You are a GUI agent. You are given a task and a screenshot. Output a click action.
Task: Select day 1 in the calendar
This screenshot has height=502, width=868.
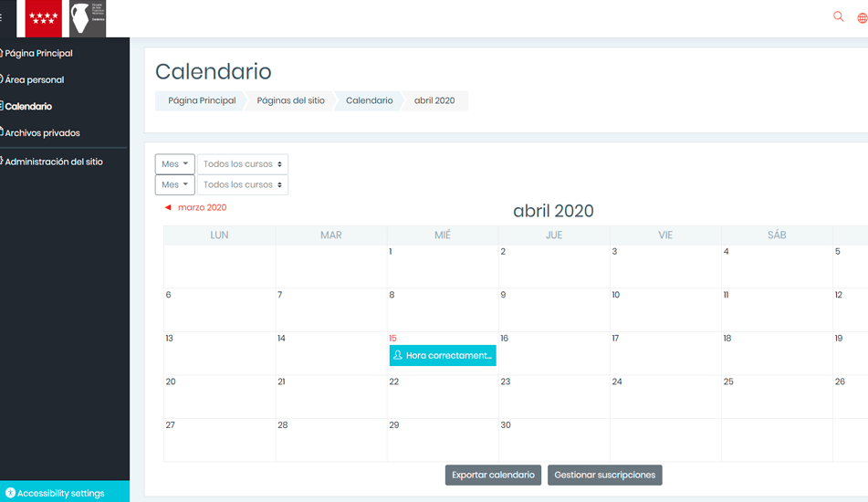pos(391,251)
